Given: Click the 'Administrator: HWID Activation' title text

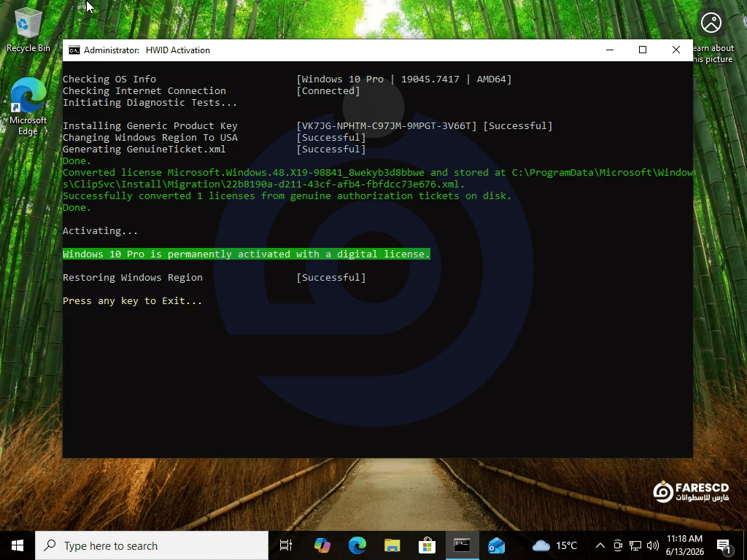Looking at the screenshot, I should click(x=147, y=50).
